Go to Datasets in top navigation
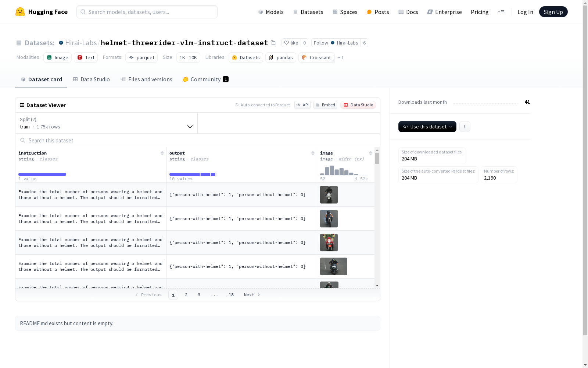 tap(308, 12)
